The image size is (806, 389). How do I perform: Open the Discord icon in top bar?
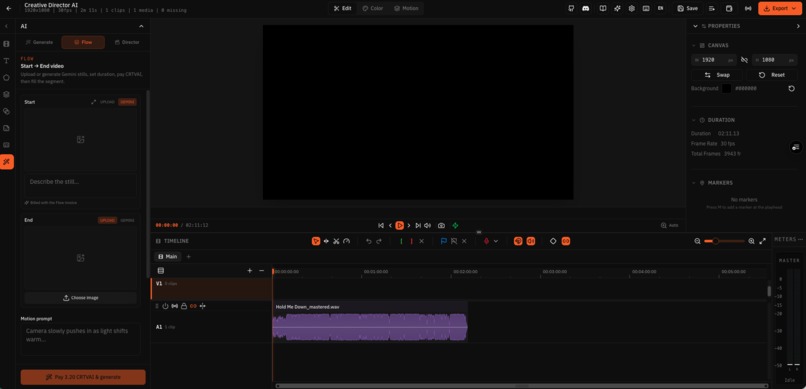585,8
